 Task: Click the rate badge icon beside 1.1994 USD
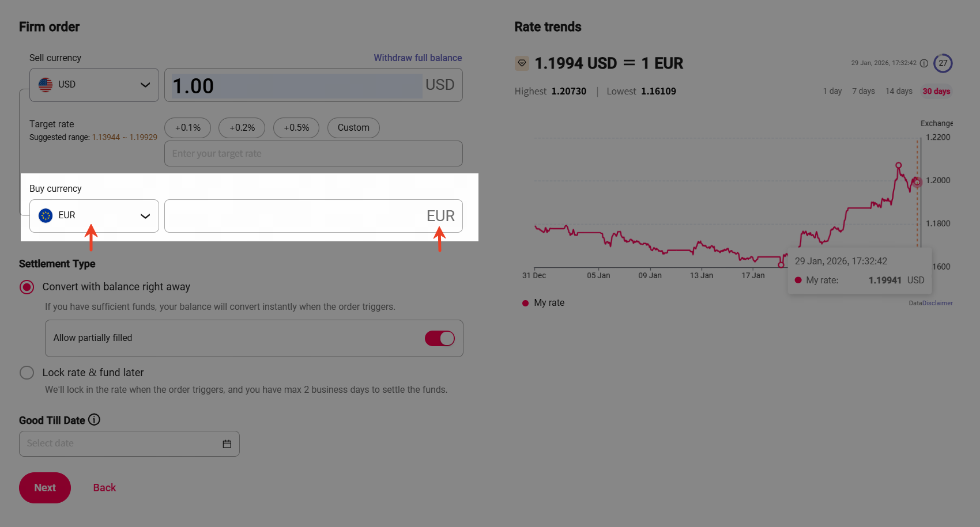click(x=522, y=63)
